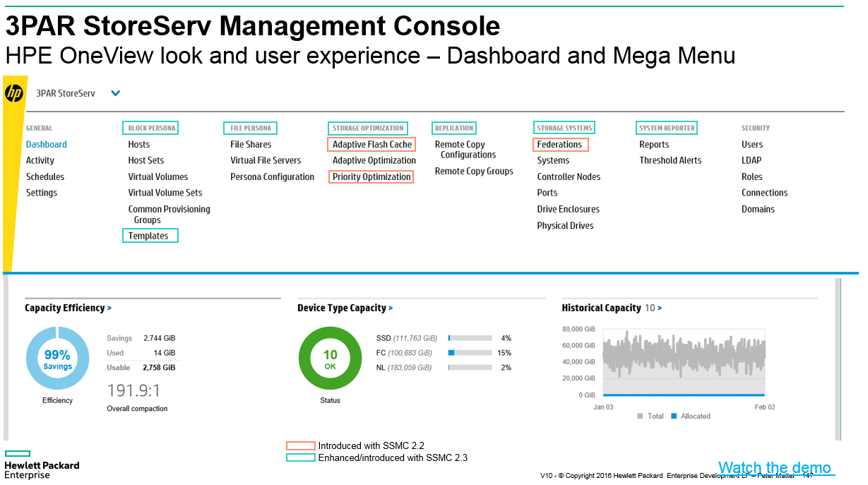Select Dashboard in the General menu

point(47,145)
